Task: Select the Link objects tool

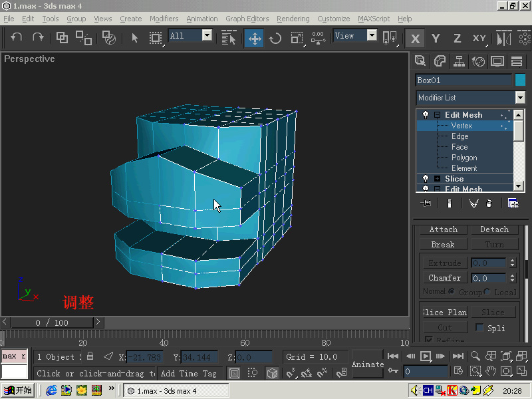Action: click(62, 37)
